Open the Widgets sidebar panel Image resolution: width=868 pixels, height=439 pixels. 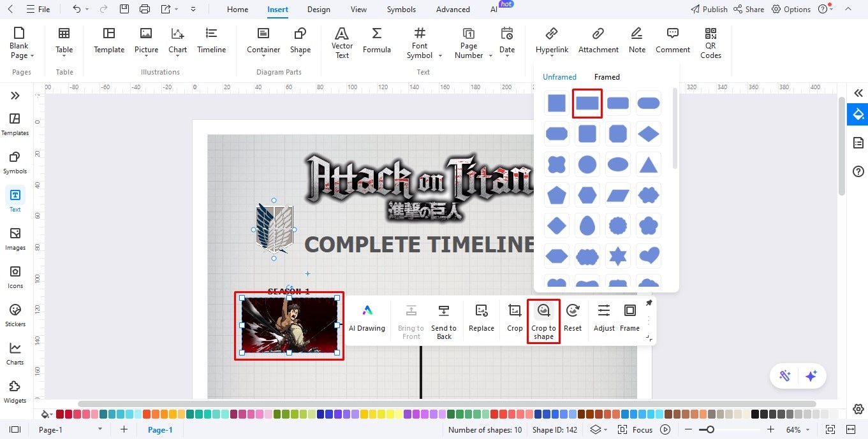tap(15, 392)
